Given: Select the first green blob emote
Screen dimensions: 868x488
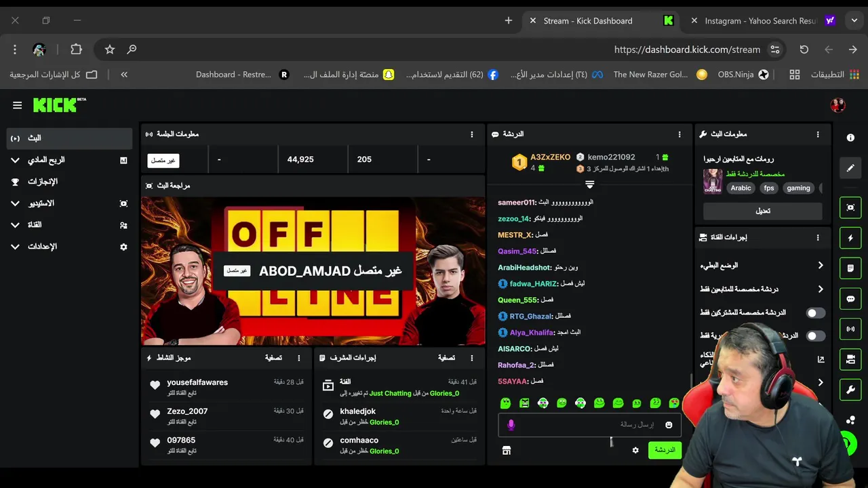Looking at the screenshot, I should tap(505, 403).
